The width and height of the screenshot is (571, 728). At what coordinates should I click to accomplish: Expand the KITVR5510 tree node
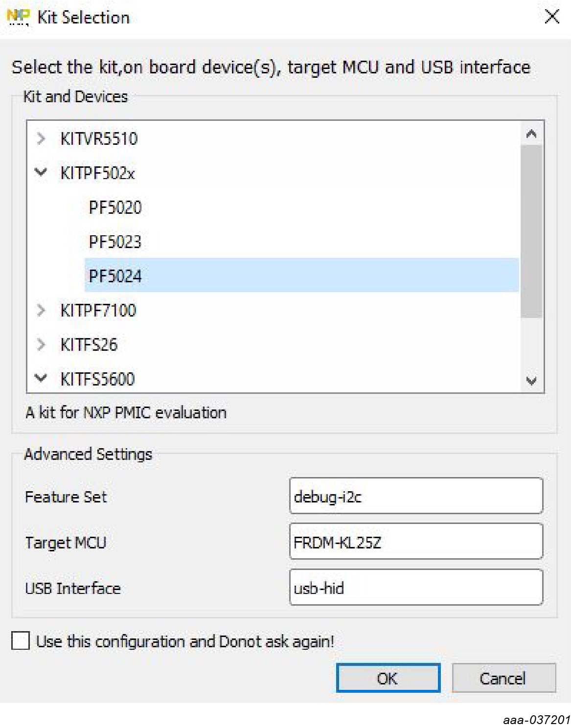click(x=41, y=138)
